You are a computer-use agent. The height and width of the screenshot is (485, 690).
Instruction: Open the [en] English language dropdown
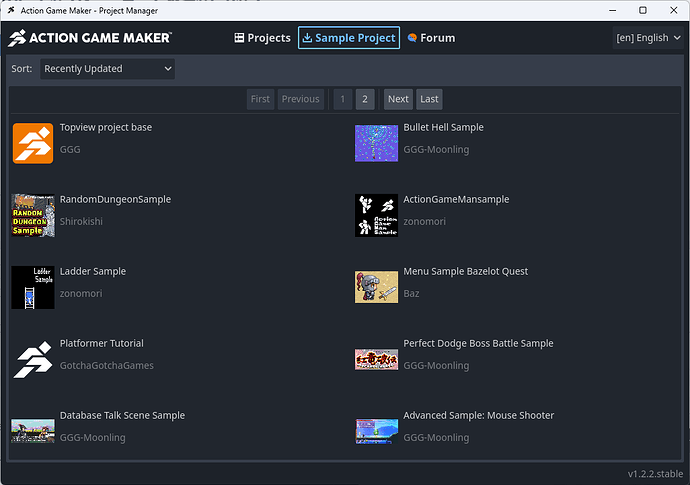tap(648, 38)
